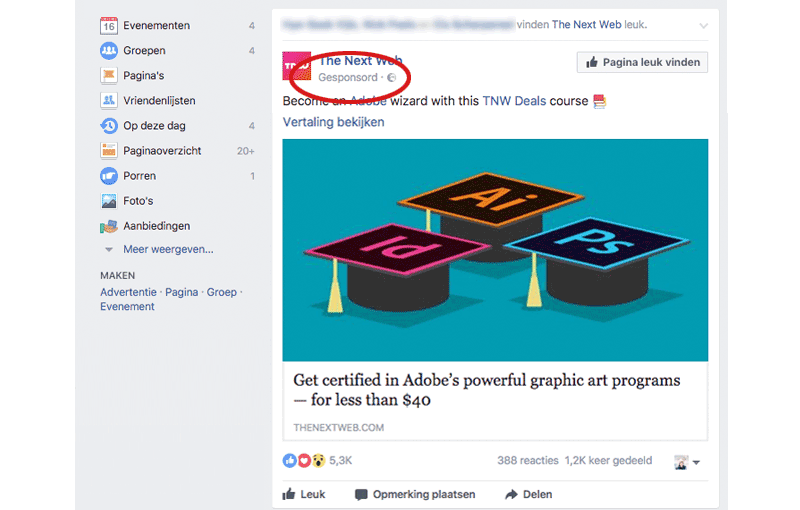800x510 pixels.
Task: Open Groepen in the sidebar
Action: pyautogui.click(x=144, y=50)
